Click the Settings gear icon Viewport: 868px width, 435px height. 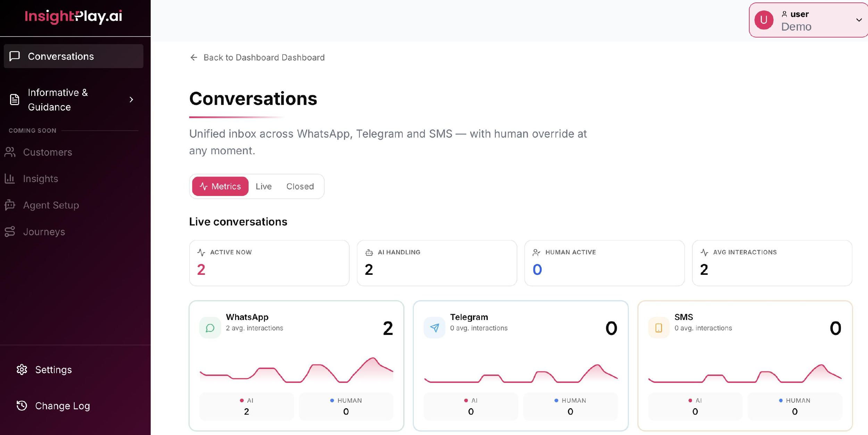[22, 370]
